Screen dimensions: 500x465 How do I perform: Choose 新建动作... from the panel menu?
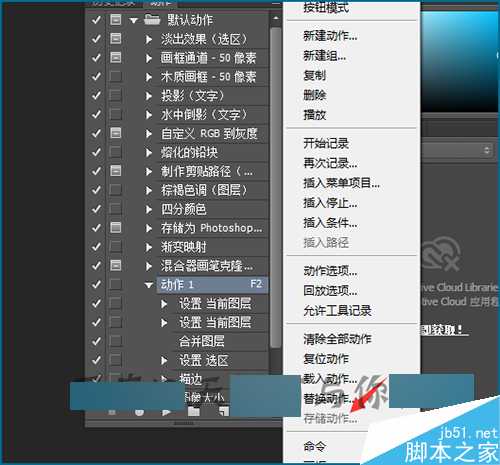point(330,36)
